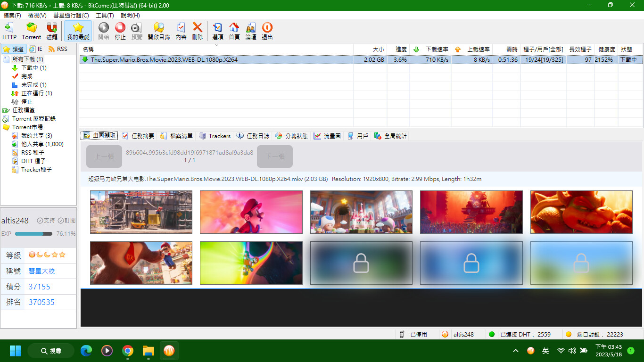
Task: Open 選項 options from the toolbar
Action: pos(218,31)
